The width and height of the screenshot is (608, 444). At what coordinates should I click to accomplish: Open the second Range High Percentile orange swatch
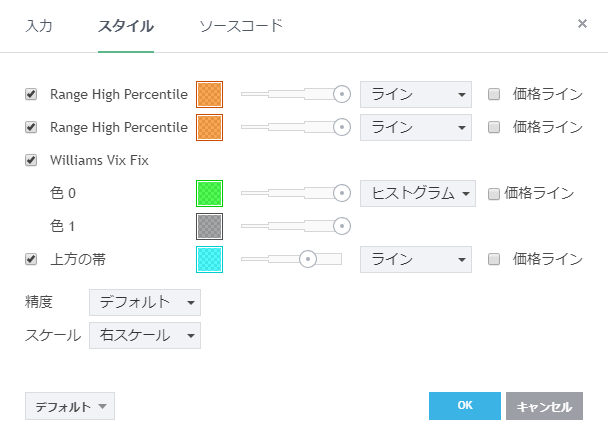click(x=210, y=127)
